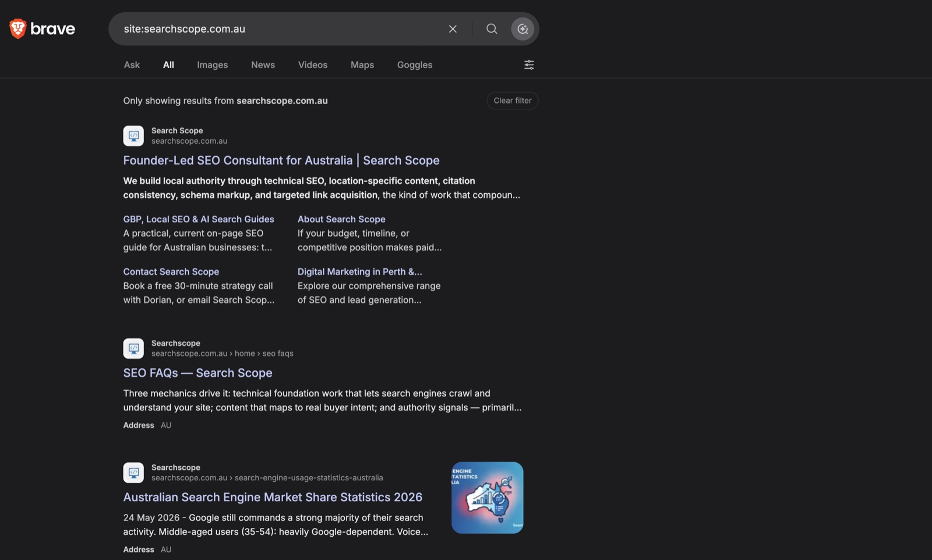This screenshot has height=560, width=932.
Task: Click 'Searchscope' name above SEO FAQs
Action: click(x=176, y=343)
